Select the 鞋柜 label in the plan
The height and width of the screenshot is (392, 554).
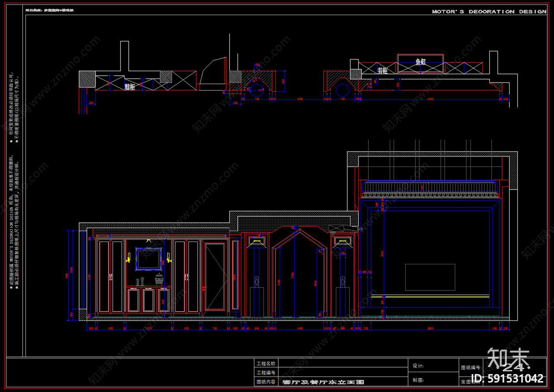tap(130, 87)
